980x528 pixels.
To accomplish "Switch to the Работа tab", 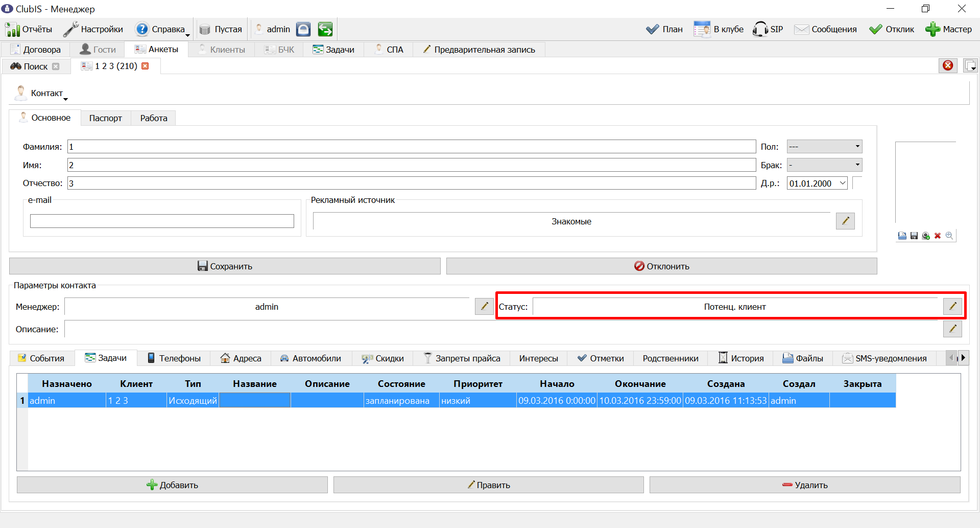I will click(x=154, y=118).
